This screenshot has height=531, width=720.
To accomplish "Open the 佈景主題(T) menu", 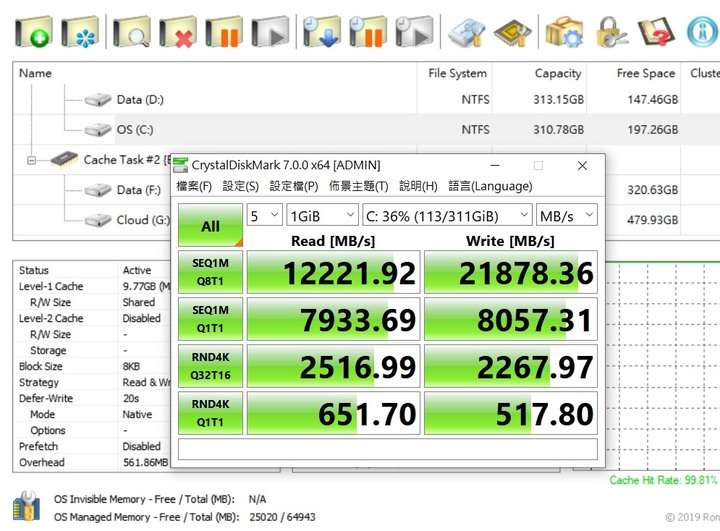I will 359,186.
